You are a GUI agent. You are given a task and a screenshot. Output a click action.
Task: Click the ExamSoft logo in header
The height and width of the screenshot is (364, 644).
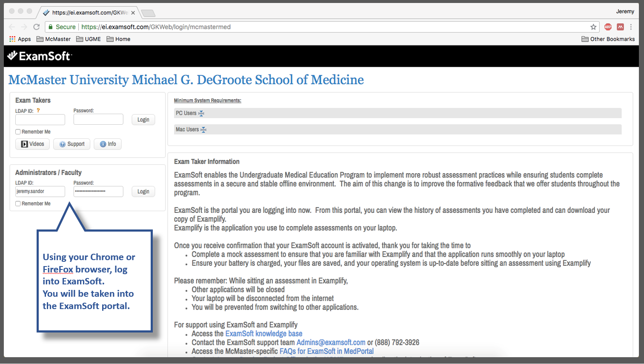(x=40, y=56)
